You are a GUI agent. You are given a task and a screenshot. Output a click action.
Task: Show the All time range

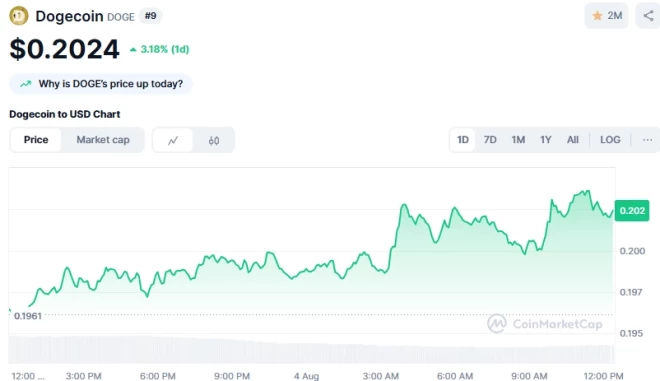(572, 140)
